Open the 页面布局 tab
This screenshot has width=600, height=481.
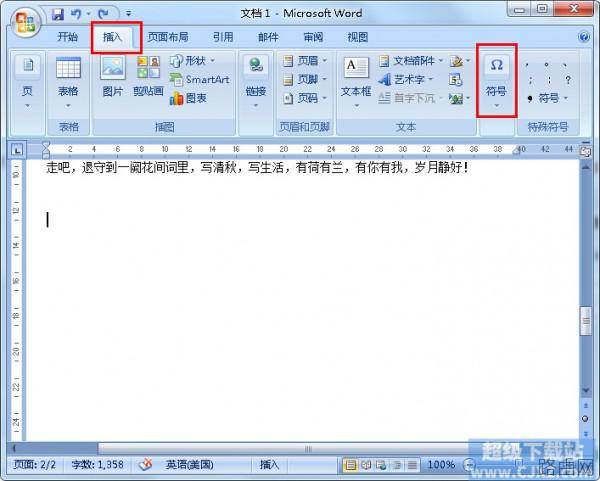coord(168,37)
